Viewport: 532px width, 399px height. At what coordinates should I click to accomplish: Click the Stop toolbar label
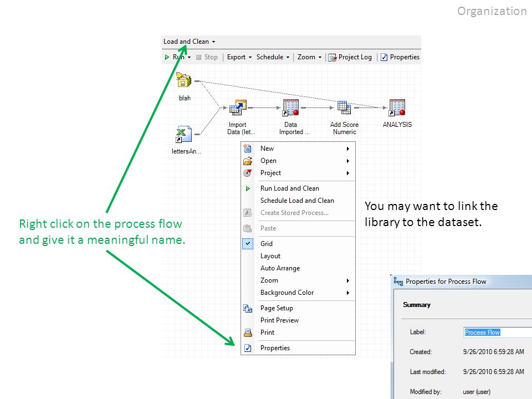coord(211,57)
